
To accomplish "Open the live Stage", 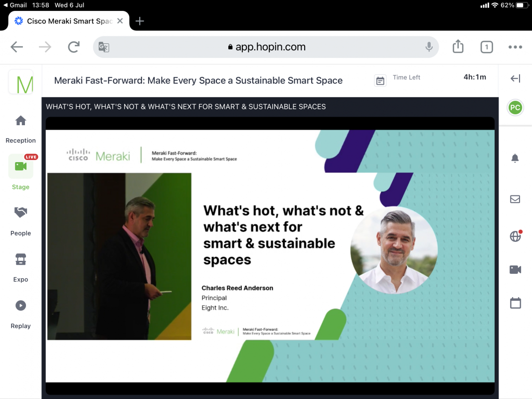I will click(x=21, y=172).
